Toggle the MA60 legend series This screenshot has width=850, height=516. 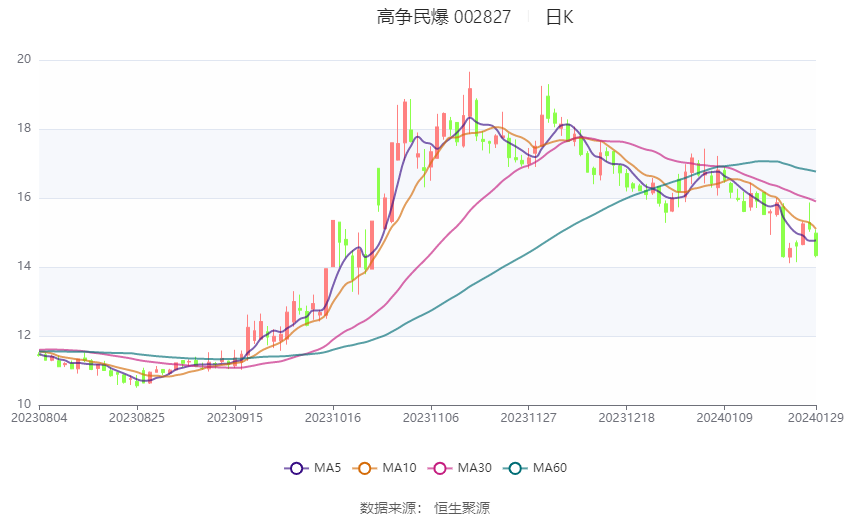(x=535, y=468)
